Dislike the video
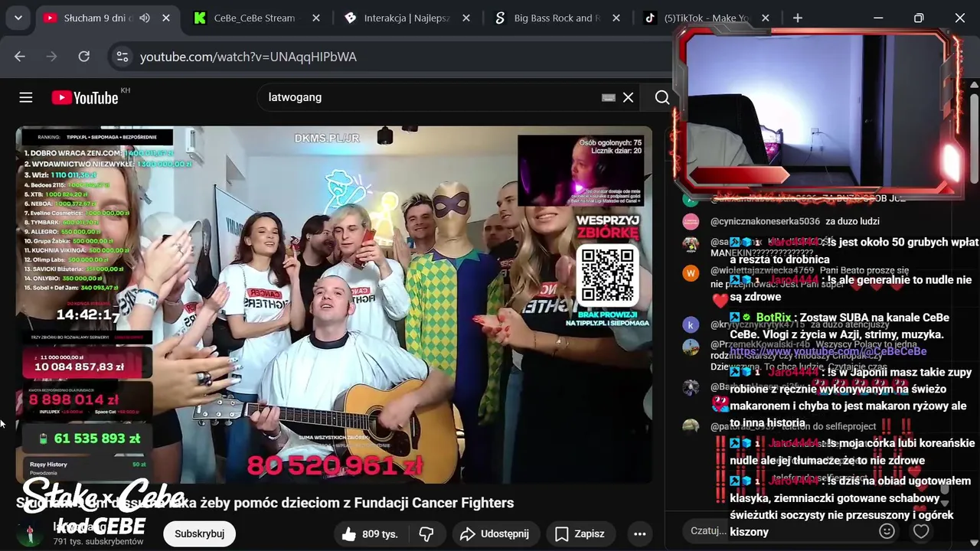The image size is (980, 551). point(426,533)
